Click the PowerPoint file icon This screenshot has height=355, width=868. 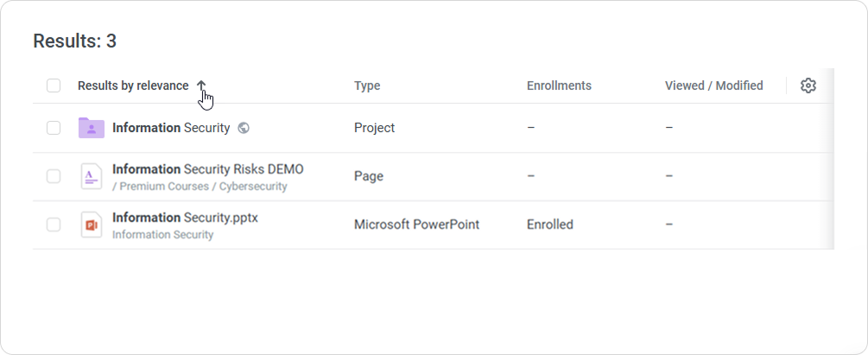(x=91, y=225)
